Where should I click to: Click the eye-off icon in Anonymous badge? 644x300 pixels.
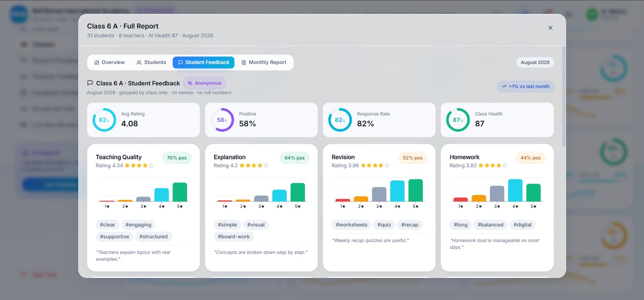pos(190,83)
